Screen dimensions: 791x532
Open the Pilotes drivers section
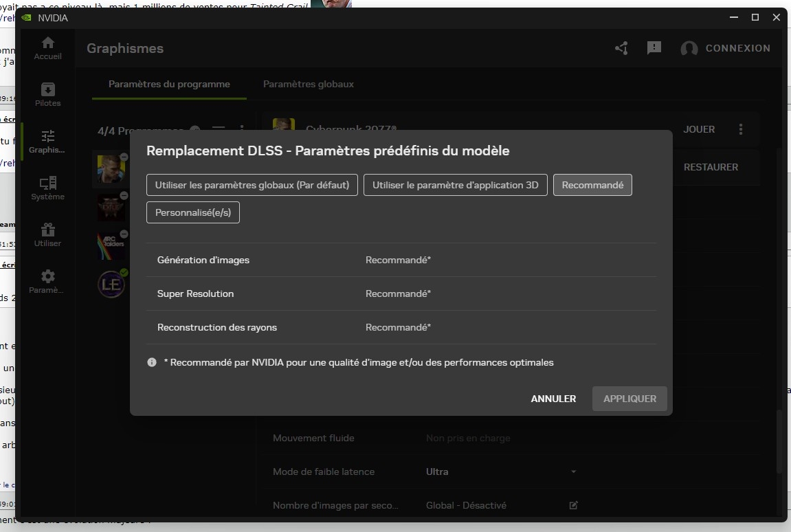(x=47, y=95)
